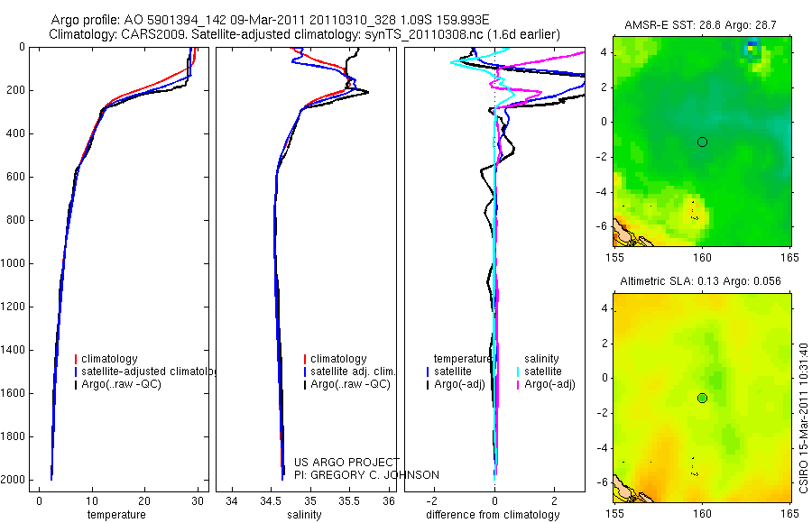Click the 35.5 tick label on the salinity axis
The width and height of the screenshot is (812, 523).
[x=349, y=501]
